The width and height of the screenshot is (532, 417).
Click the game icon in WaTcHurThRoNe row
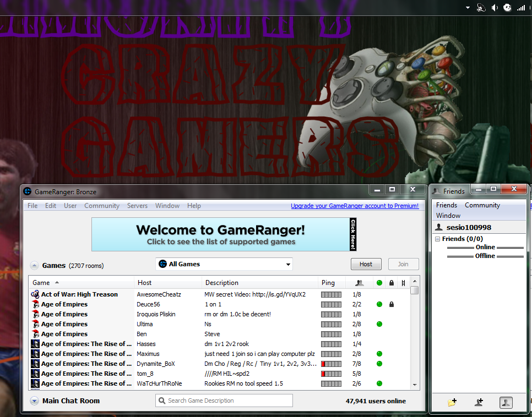pos(35,383)
